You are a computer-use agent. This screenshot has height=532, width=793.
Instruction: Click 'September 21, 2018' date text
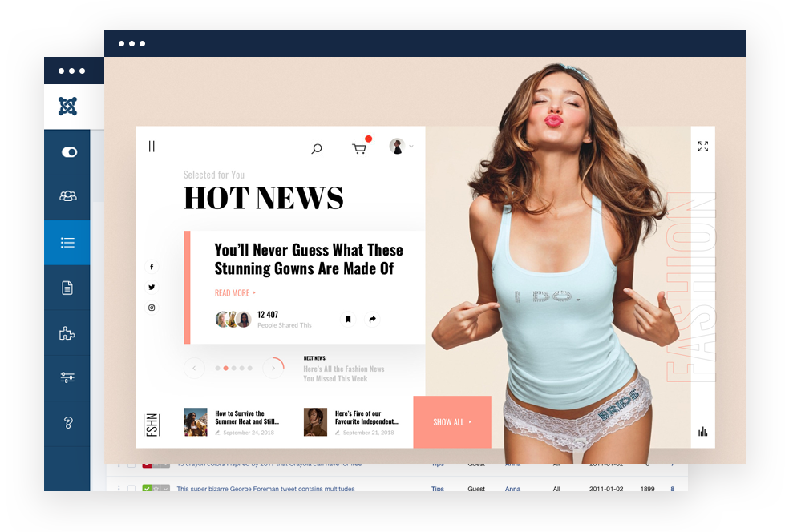click(x=368, y=433)
